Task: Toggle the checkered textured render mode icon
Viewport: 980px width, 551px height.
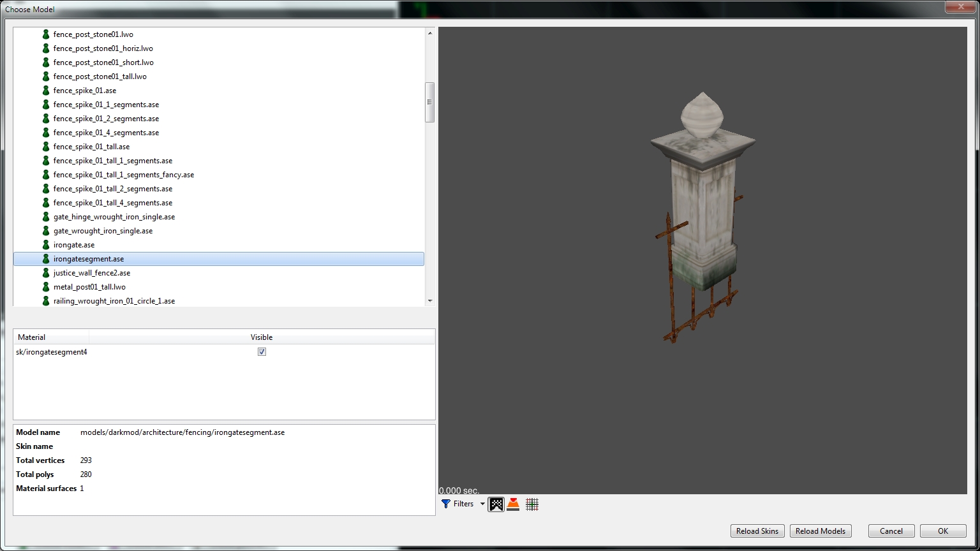Action: click(x=496, y=504)
